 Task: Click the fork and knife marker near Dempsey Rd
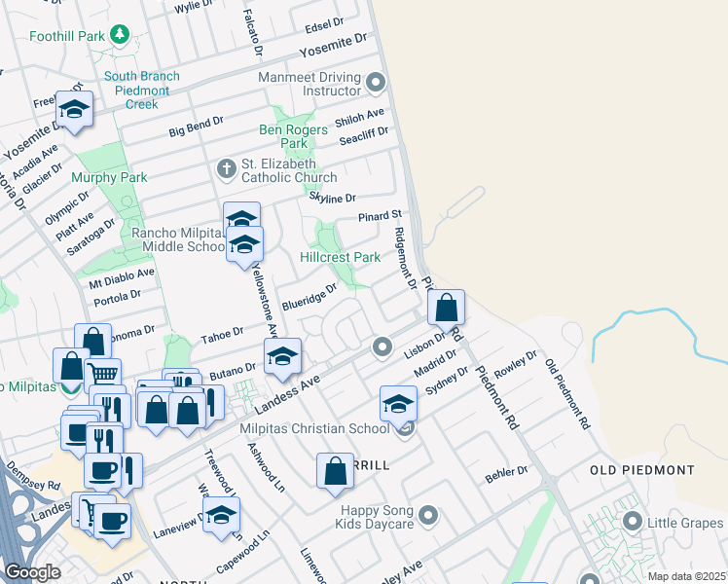click(104, 442)
